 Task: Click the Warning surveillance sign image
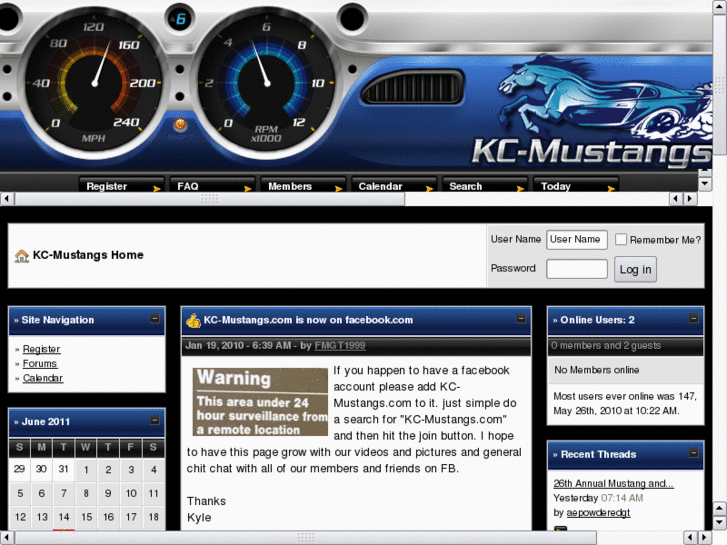click(x=260, y=402)
